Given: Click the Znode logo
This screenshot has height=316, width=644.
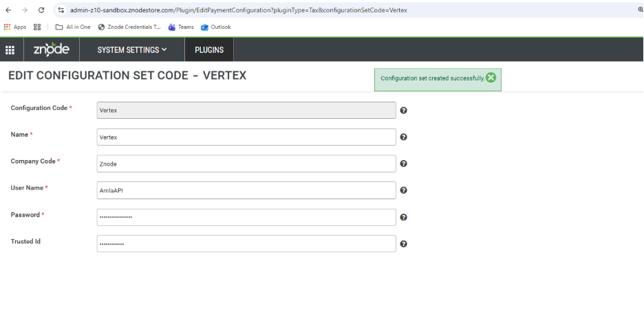Looking at the screenshot, I should tap(52, 49).
